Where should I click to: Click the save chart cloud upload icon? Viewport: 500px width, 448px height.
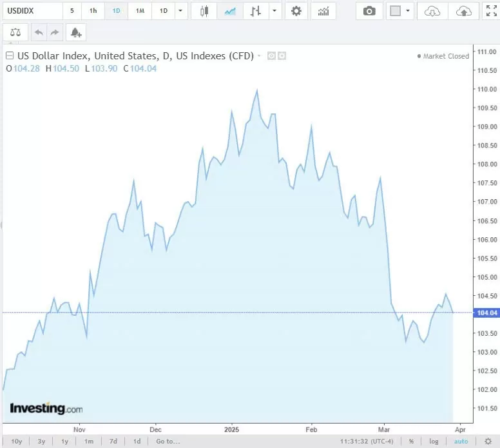463,11
